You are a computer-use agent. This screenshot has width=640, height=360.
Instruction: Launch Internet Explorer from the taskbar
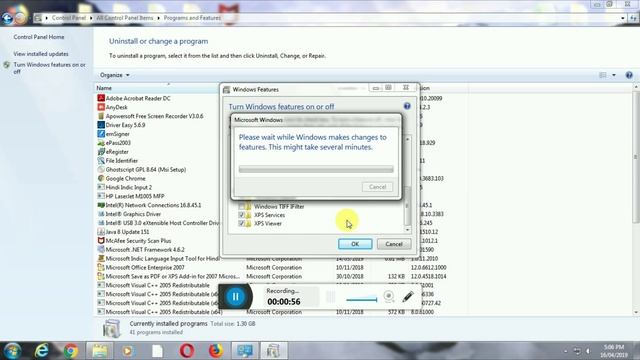(x=41, y=351)
